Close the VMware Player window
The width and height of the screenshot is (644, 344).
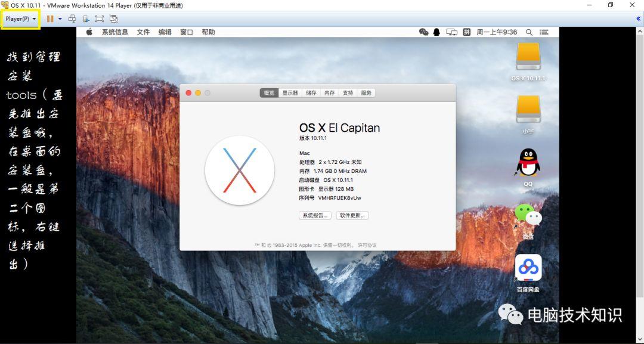click(x=632, y=5)
